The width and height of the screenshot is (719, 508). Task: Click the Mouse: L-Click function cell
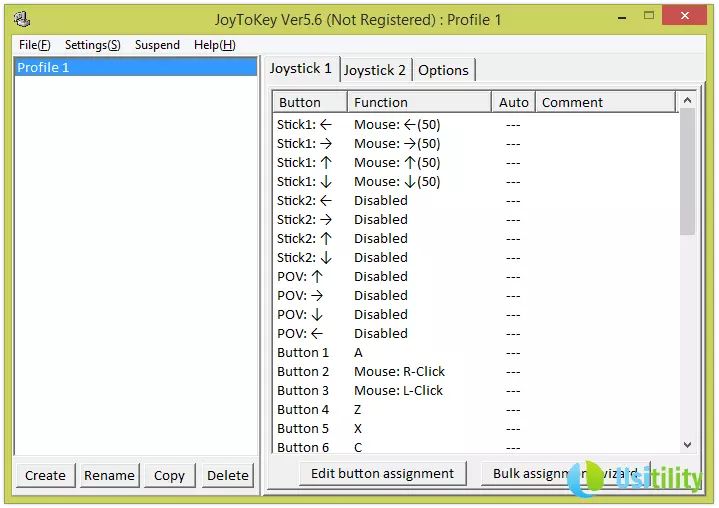(398, 391)
